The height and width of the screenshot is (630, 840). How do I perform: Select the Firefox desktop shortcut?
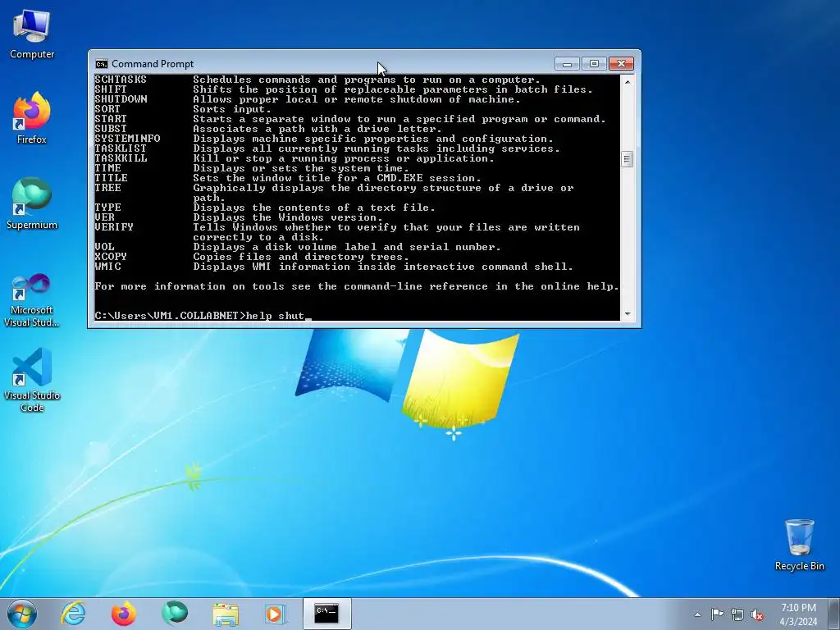32,118
